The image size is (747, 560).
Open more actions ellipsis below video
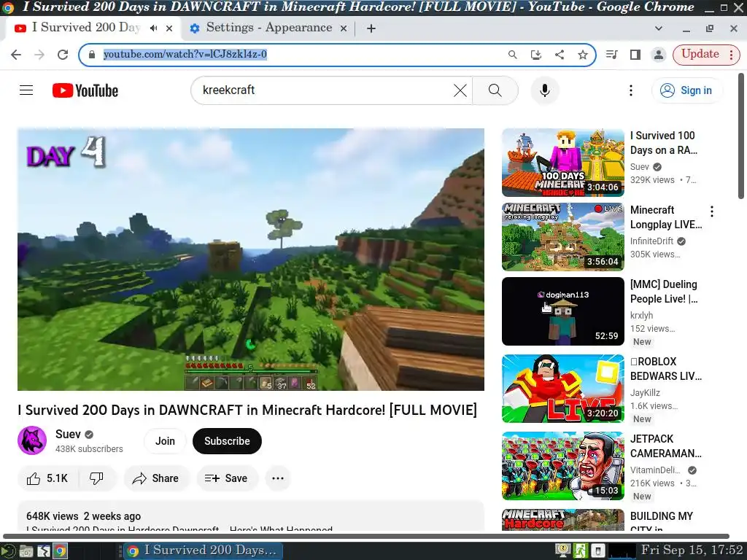pos(278,478)
